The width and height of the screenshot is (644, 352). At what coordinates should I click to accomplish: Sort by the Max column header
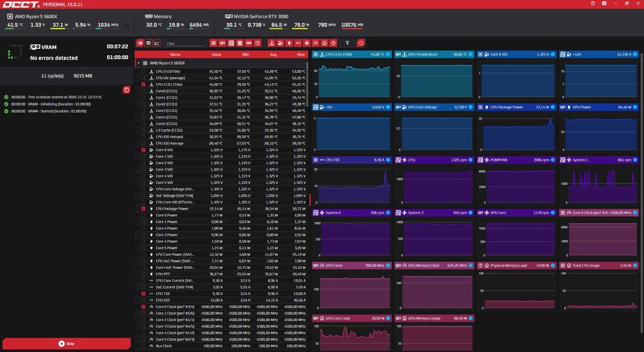(x=301, y=55)
